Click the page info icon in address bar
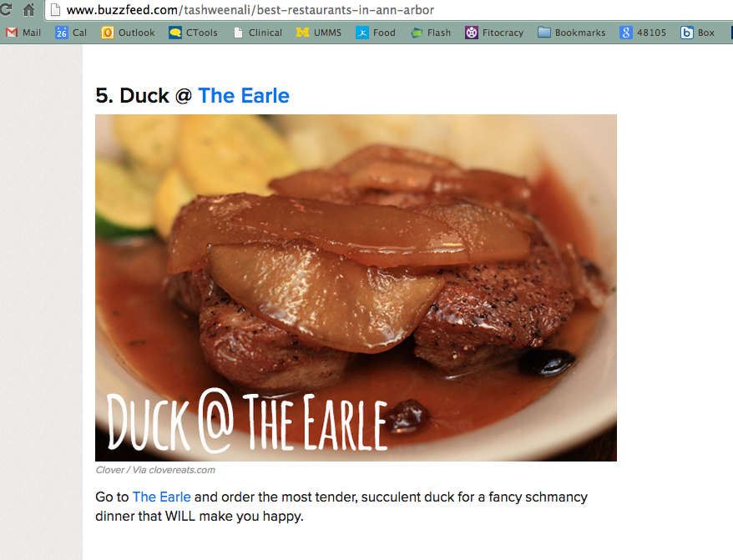 tap(56, 10)
